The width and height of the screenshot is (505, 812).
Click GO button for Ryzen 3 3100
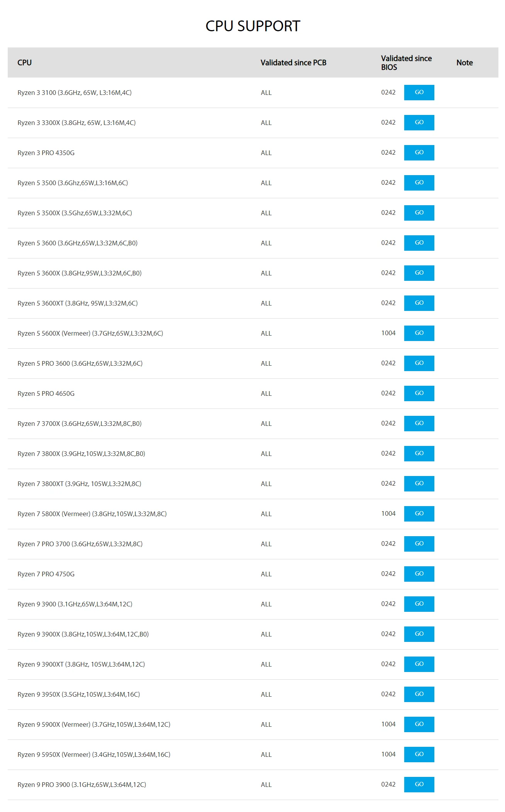(419, 93)
